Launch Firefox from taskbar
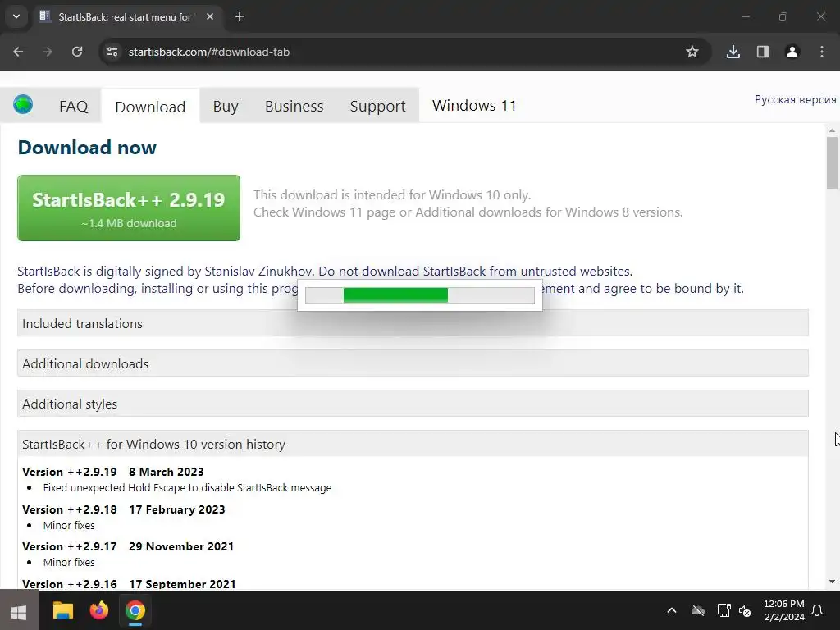 99,610
